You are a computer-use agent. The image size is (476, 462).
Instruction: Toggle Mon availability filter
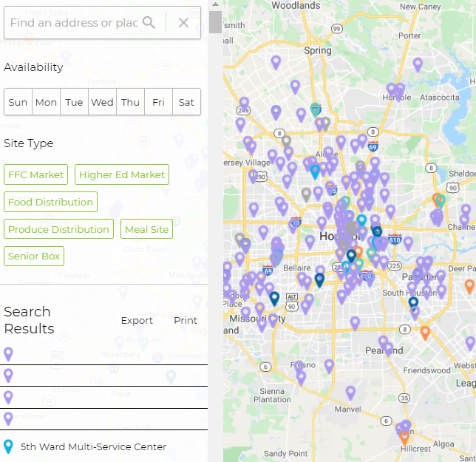(46, 102)
